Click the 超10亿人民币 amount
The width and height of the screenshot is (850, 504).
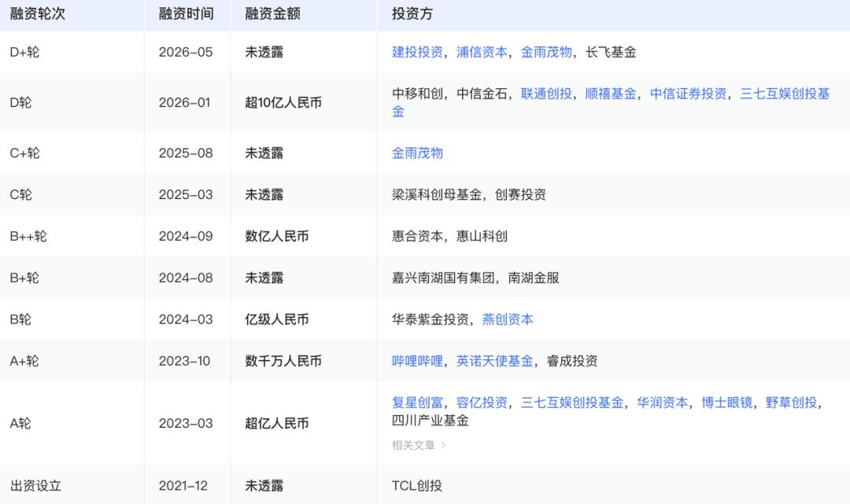click(x=283, y=103)
